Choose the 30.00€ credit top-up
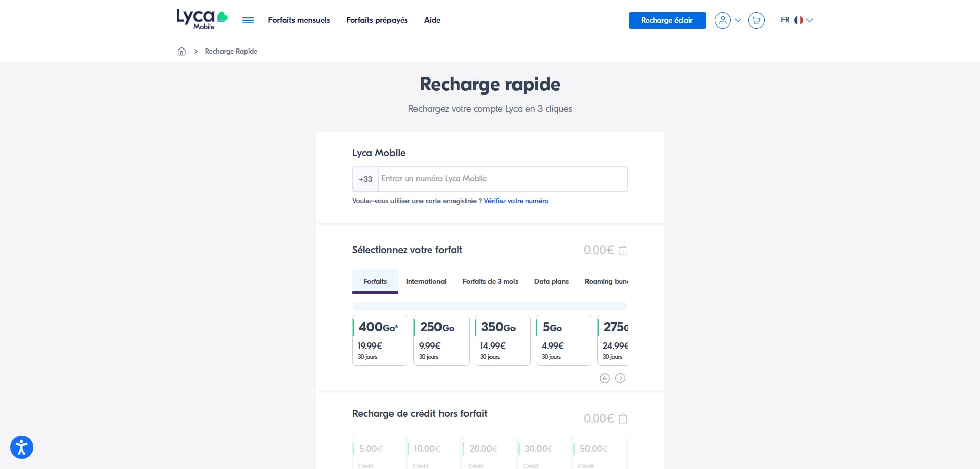Screen dimensions: 980x469 point(545,452)
